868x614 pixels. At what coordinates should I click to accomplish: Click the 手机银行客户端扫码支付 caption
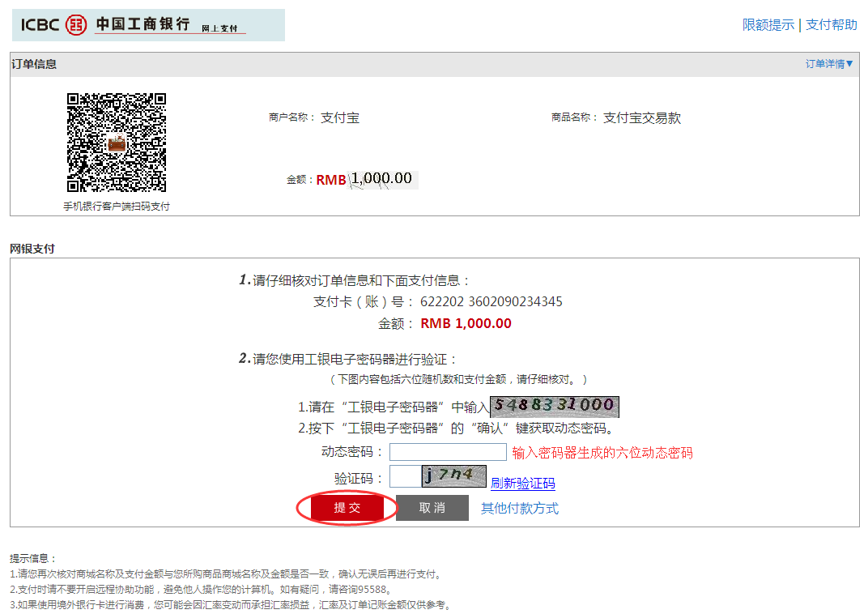click(117, 207)
